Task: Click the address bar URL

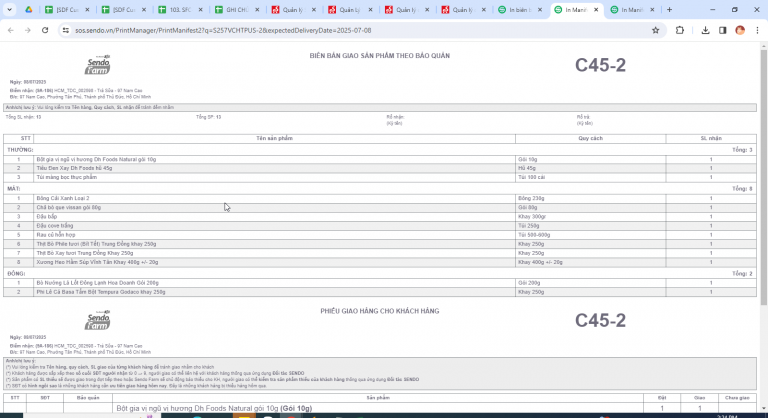Action: (223, 30)
